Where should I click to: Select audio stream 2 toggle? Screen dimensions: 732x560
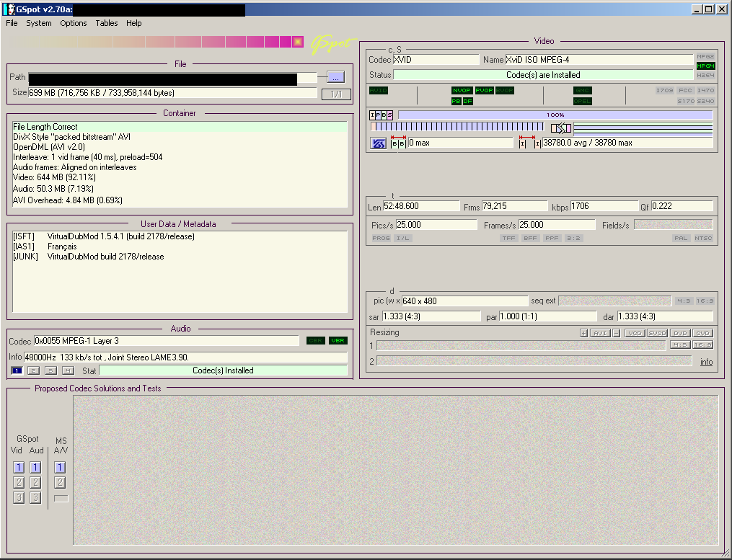pyautogui.click(x=34, y=370)
